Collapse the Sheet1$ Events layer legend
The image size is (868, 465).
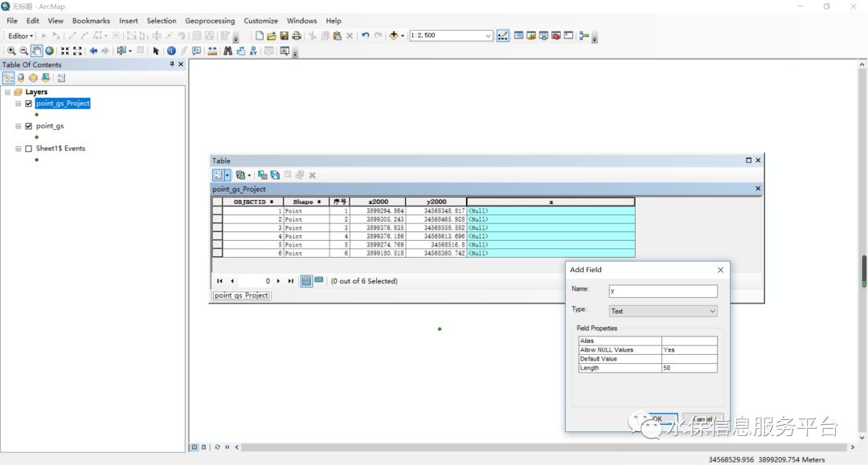(x=18, y=149)
